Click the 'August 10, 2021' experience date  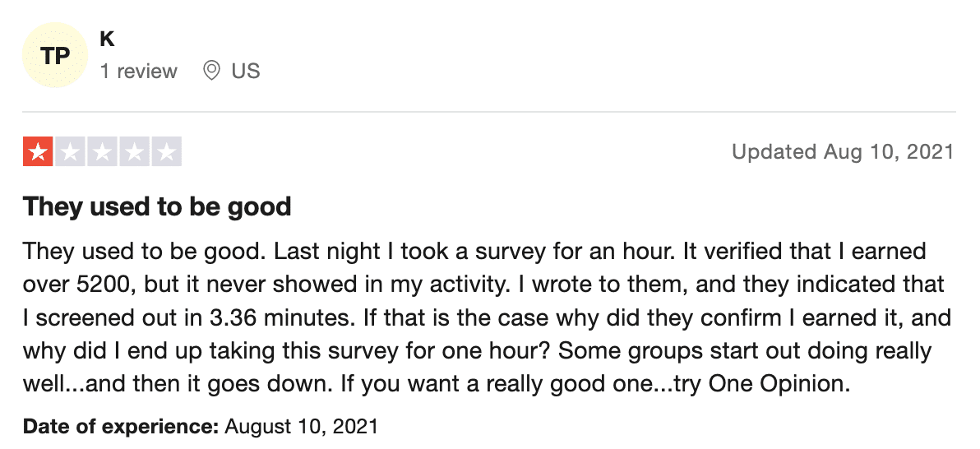[x=301, y=427]
